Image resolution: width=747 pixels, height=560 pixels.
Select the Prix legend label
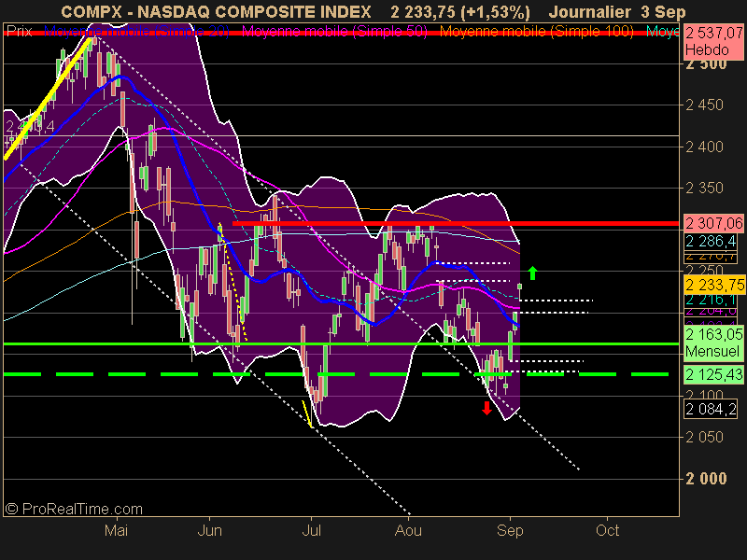[19, 32]
